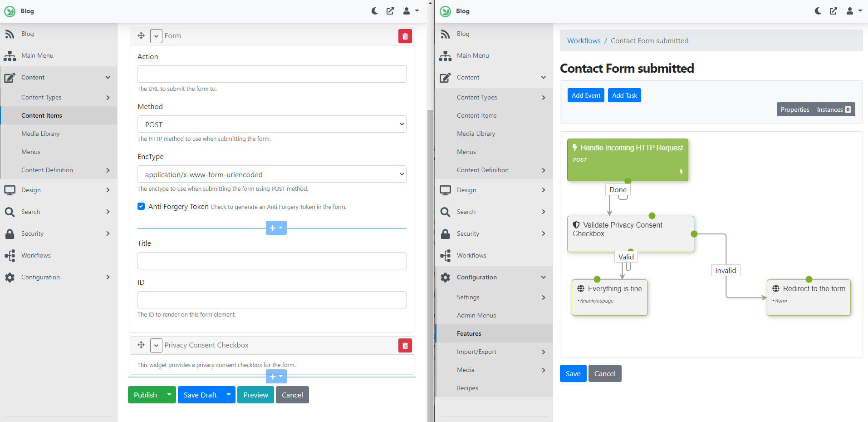Open the Publish dropdown arrow

click(x=169, y=395)
